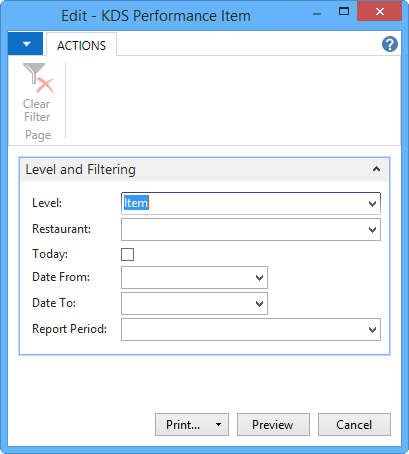409x454 pixels.
Task: Select the ACTIONS ribbon tab
Action: pyautogui.click(x=81, y=45)
